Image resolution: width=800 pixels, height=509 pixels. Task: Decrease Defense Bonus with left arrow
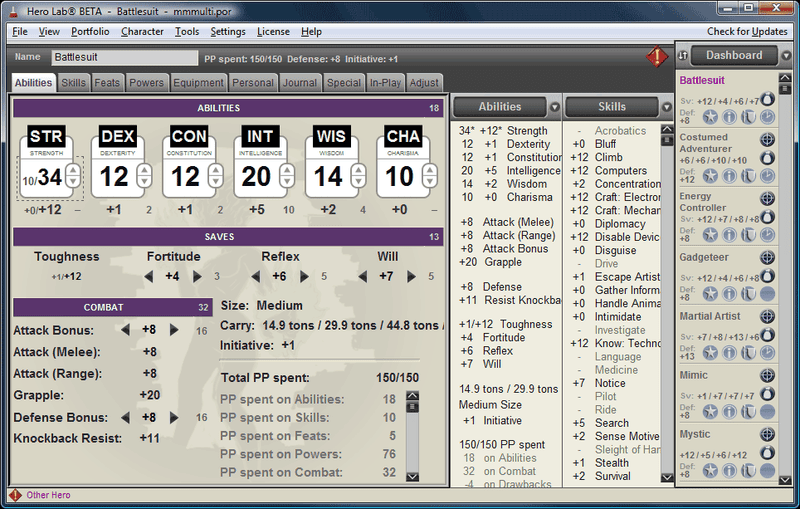pos(125,418)
